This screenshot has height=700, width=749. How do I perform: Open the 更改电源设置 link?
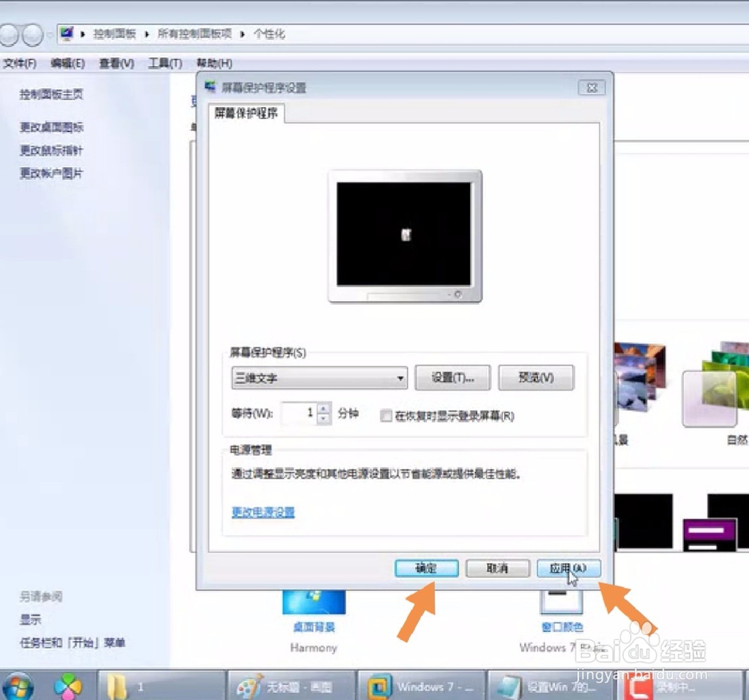pos(263,512)
